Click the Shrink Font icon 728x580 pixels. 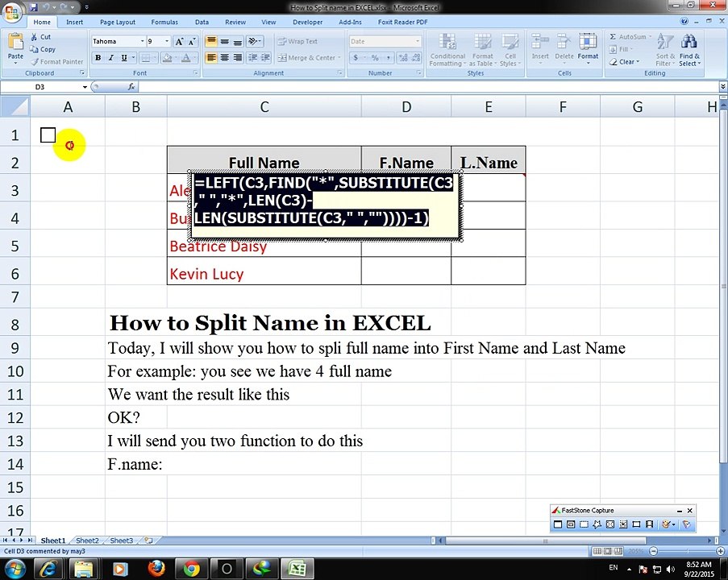[x=193, y=41]
